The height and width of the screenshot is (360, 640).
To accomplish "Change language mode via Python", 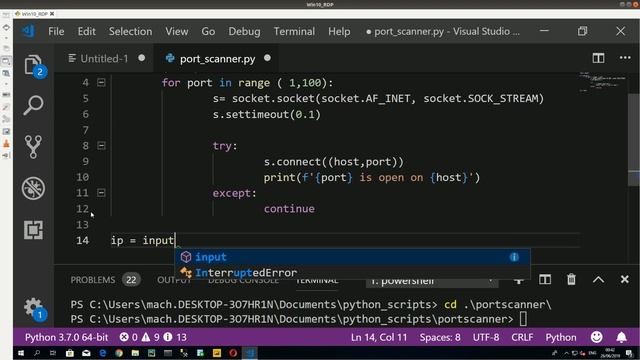I will pyautogui.click(x=561, y=337).
